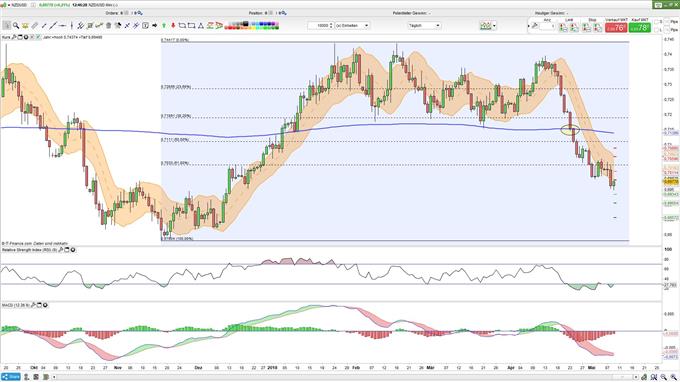Insert a green up arrow marker
The width and height of the screenshot is (680, 382).
point(164,26)
